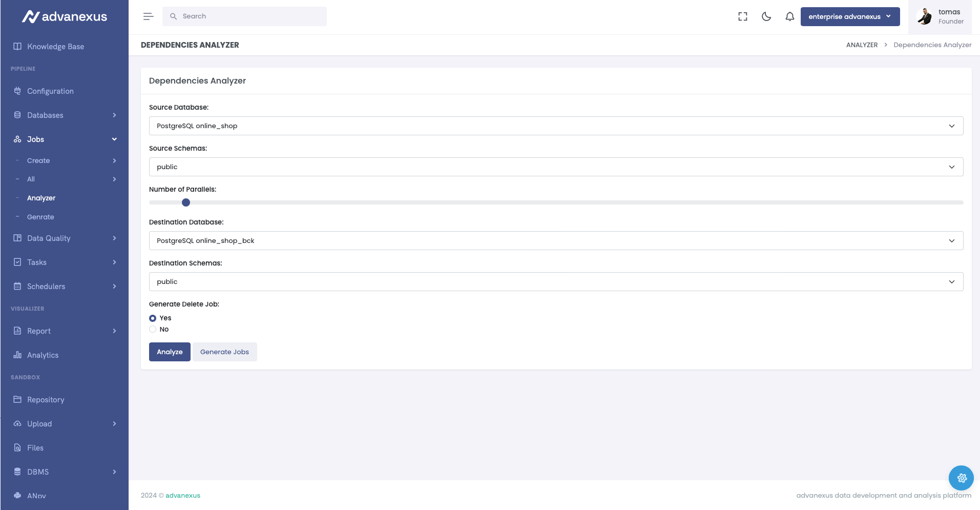Open the Destination Database dropdown
This screenshot has height=510, width=980.
tap(556, 240)
